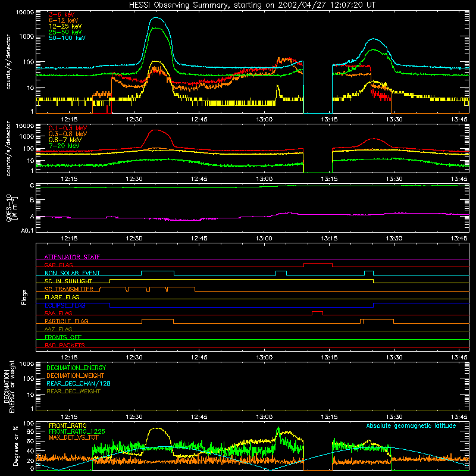Select the B level tick on GOES plot
The image size is (476, 476).
[32, 200]
